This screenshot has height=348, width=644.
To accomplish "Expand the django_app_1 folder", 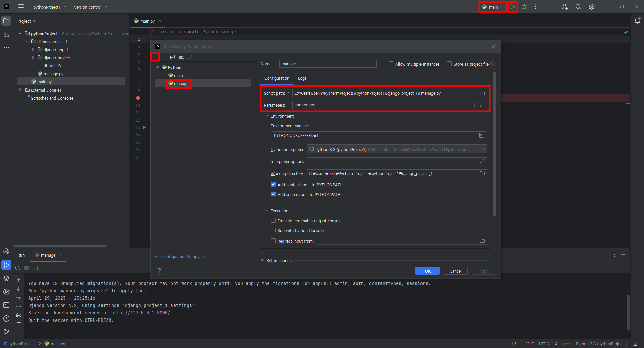I will (33, 50).
